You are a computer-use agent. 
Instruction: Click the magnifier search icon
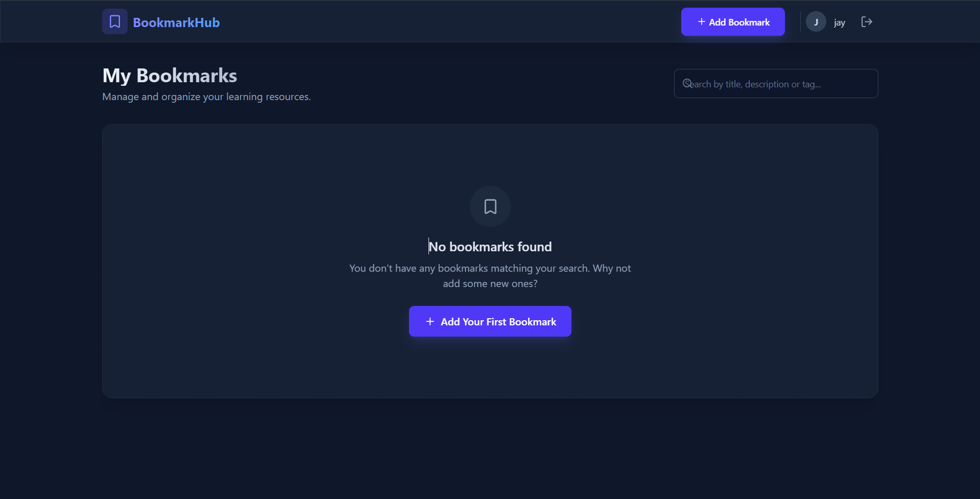687,83
